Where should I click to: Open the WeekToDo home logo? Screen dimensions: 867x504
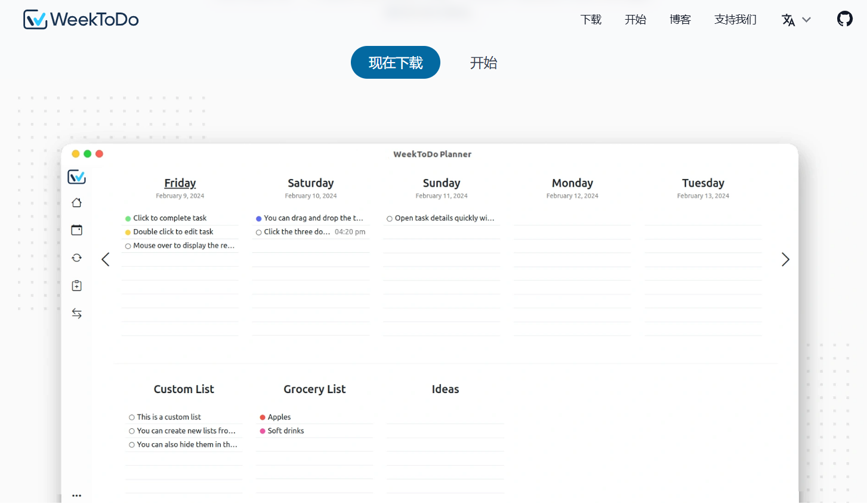tap(81, 19)
